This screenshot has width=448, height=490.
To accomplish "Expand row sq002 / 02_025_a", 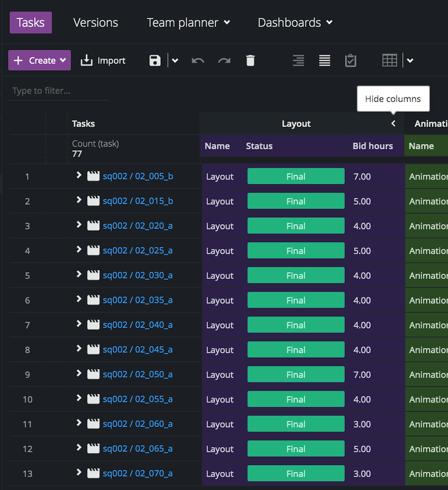I will point(79,249).
